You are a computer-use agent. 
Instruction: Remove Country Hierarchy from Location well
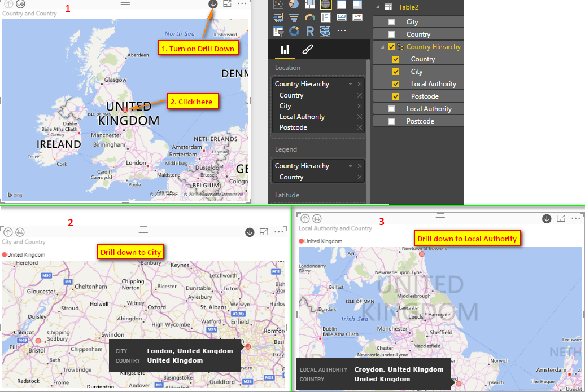(360, 84)
